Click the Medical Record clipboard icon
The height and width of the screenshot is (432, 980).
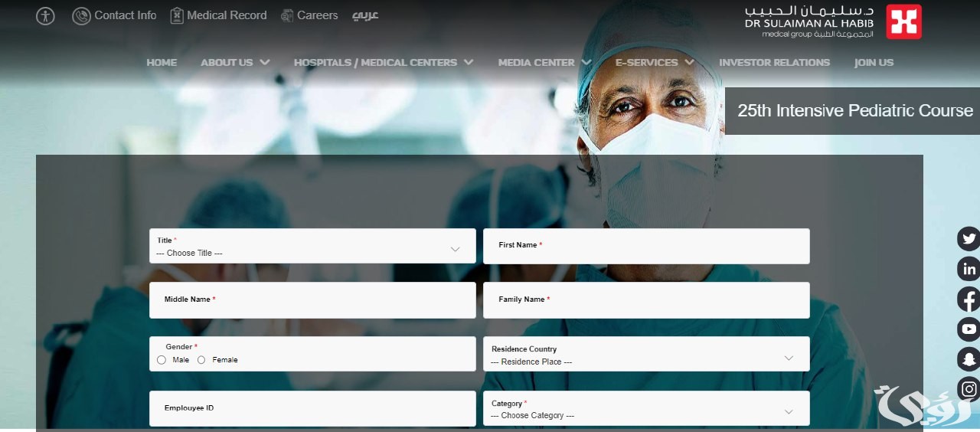[x=177, y=15]
